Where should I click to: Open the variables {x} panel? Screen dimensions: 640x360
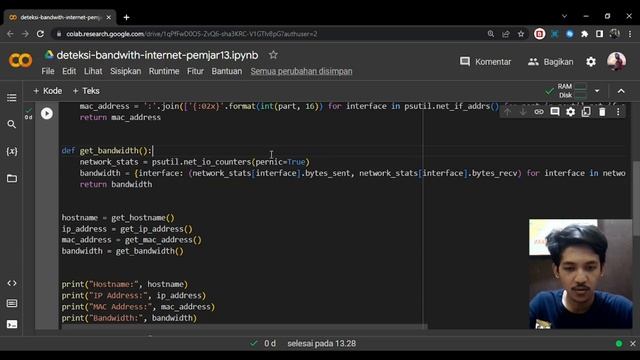[x=11, y=151]
